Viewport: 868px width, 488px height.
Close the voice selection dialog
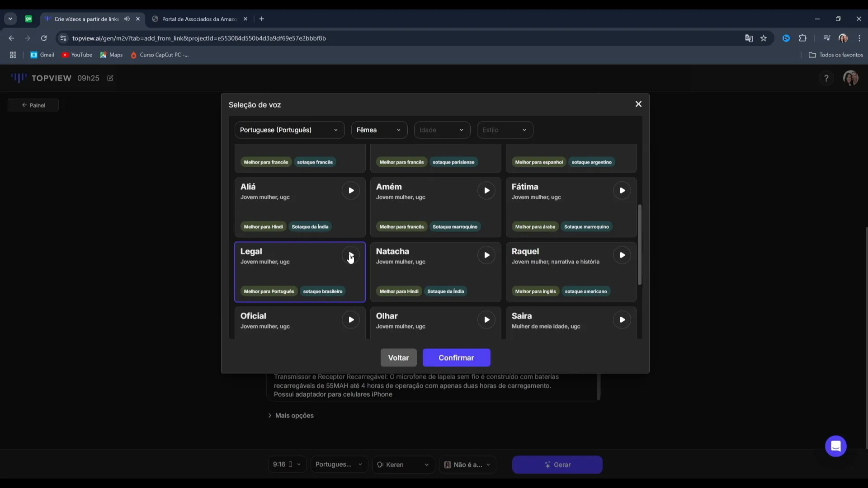(x=638, y=104)
